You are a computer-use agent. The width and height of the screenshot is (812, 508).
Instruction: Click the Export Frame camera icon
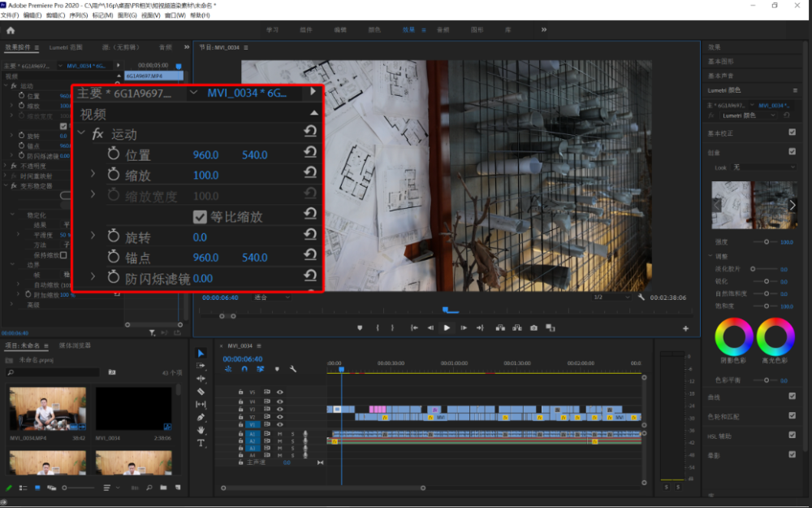(x=534, y=328)
